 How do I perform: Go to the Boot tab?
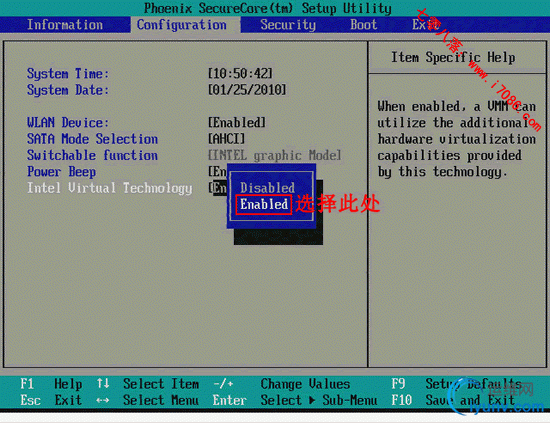tap(363, 25)
